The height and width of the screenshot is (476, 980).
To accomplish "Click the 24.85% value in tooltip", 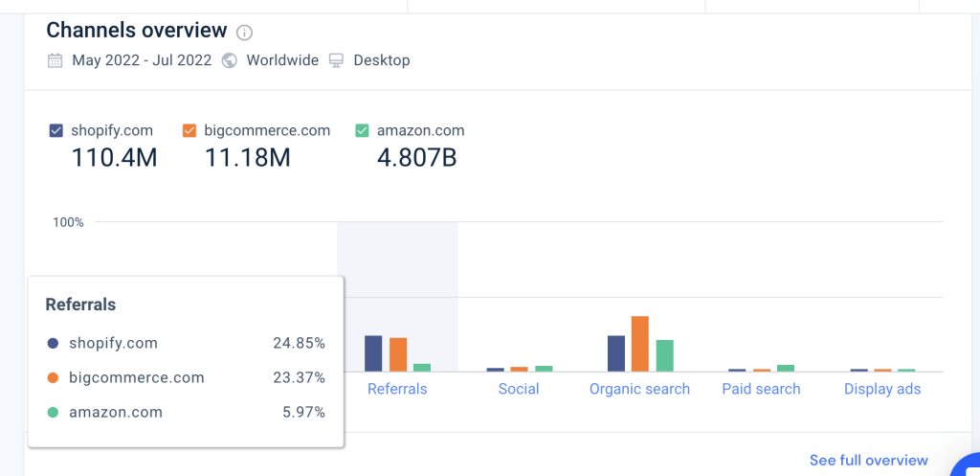I will (x=299, y=344).
